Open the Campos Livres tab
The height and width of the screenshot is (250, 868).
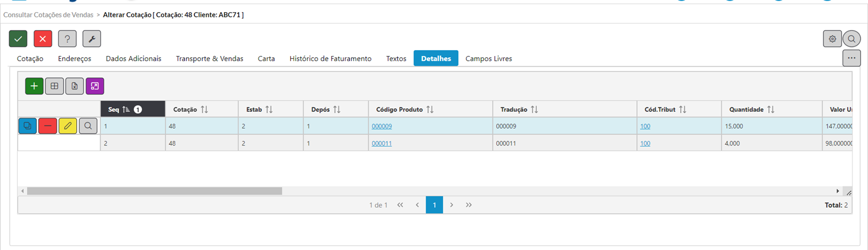tap(489, 58)
